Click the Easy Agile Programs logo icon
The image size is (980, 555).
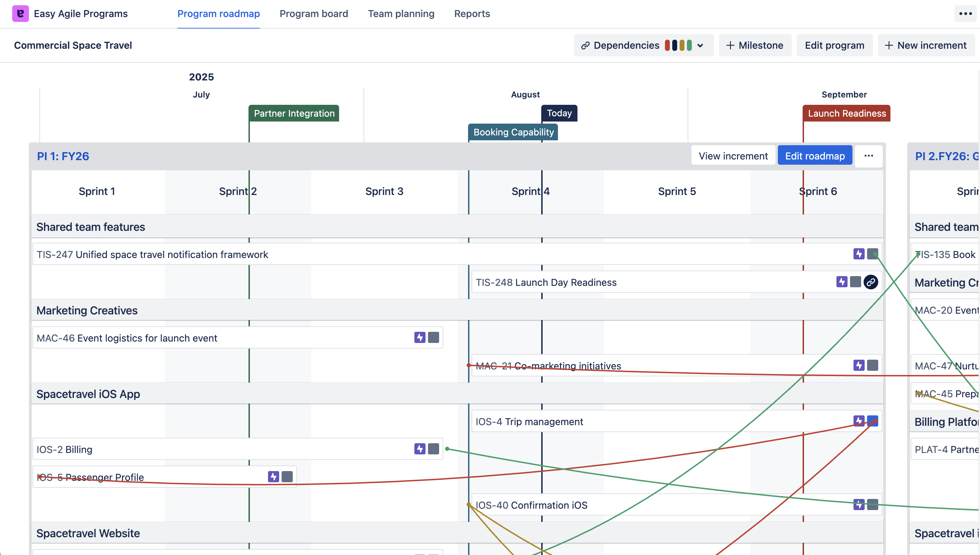(x=20, y=14)
